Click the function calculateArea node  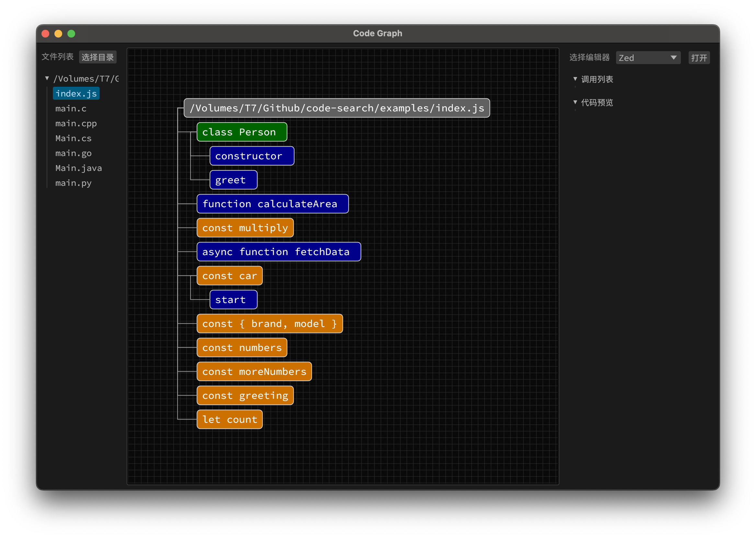[x=272, y=204]
